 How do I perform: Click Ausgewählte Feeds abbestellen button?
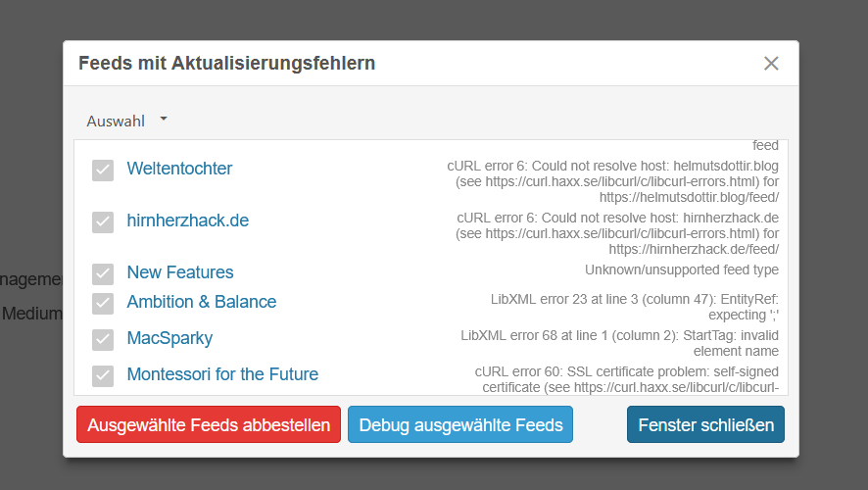[x=209, y=424]
